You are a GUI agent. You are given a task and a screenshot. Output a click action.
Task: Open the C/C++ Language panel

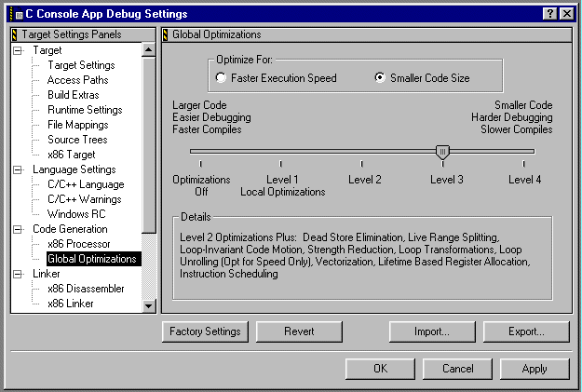(x=86, y=184)
